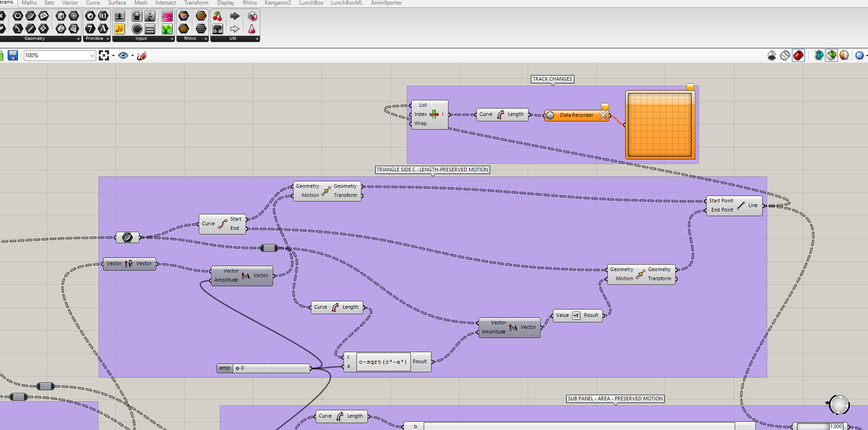Select the Box parameter icon
The height and width of the screenshot is (430, 868).
61,16
